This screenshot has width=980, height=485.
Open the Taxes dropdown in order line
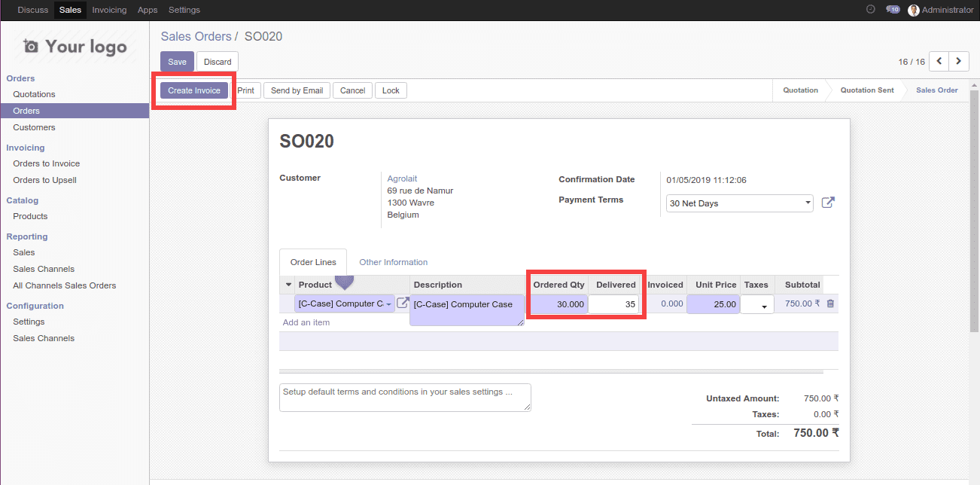757,304
